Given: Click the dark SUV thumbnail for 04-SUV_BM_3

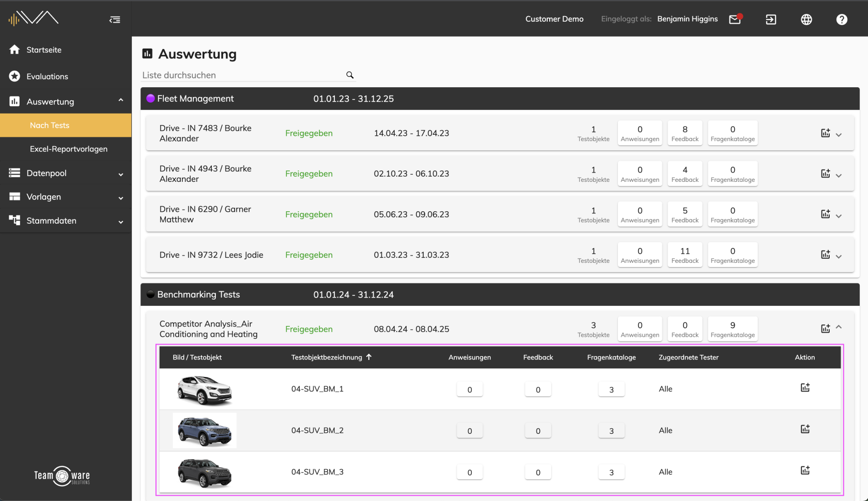Looking at the screenshot, I should (x=205, y=472).
